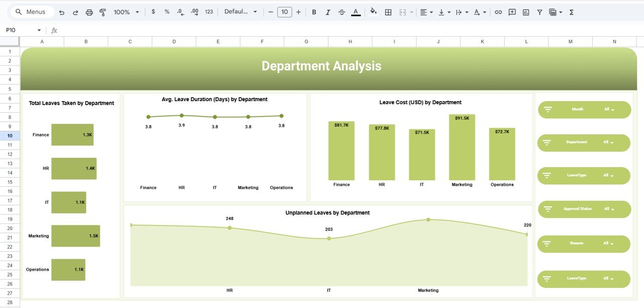
Task: Apply currency format with the dollar icon
Action: [153, 12]
